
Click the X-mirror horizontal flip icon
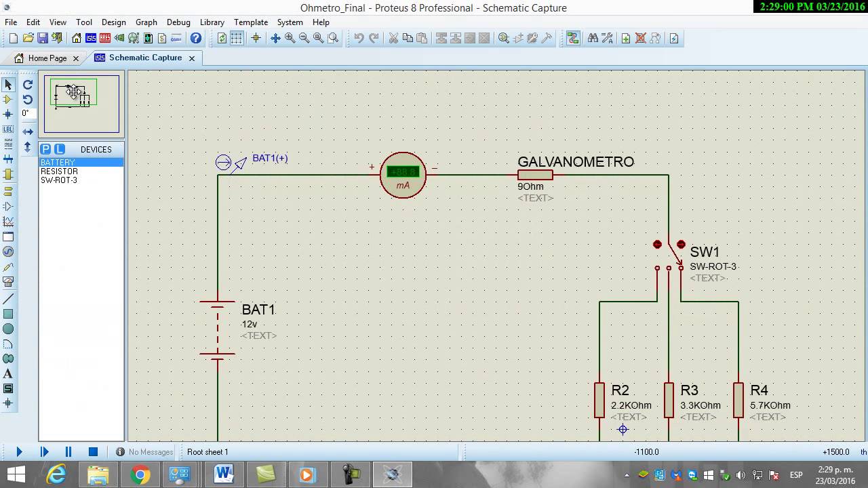(28, 131)
